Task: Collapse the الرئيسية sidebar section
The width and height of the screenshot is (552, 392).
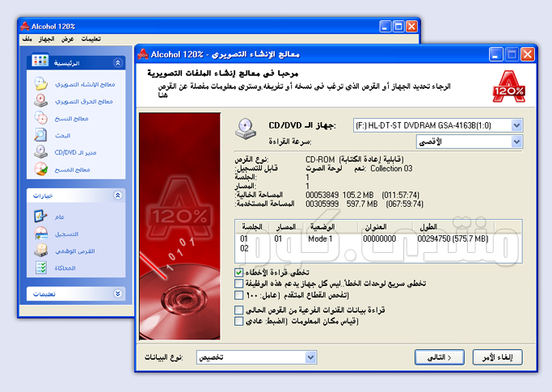Action: tap(118, 62)
